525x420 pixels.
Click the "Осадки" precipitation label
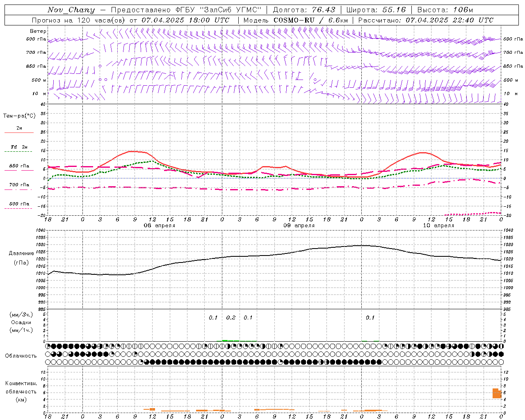click(x=21, y=322)
